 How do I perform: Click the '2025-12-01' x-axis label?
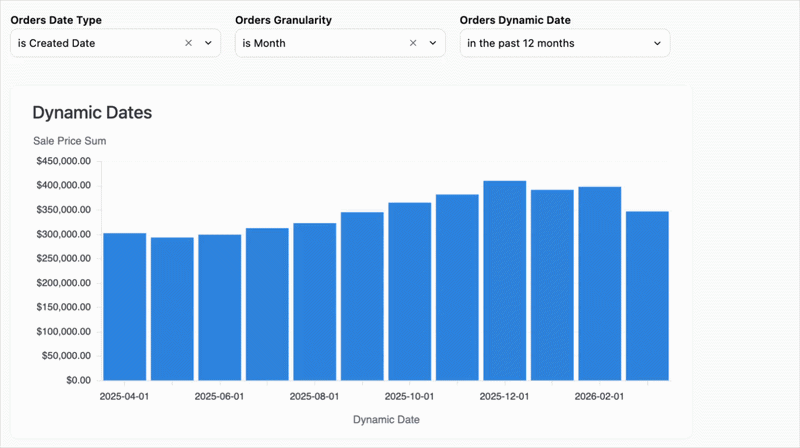coord(504,396)
